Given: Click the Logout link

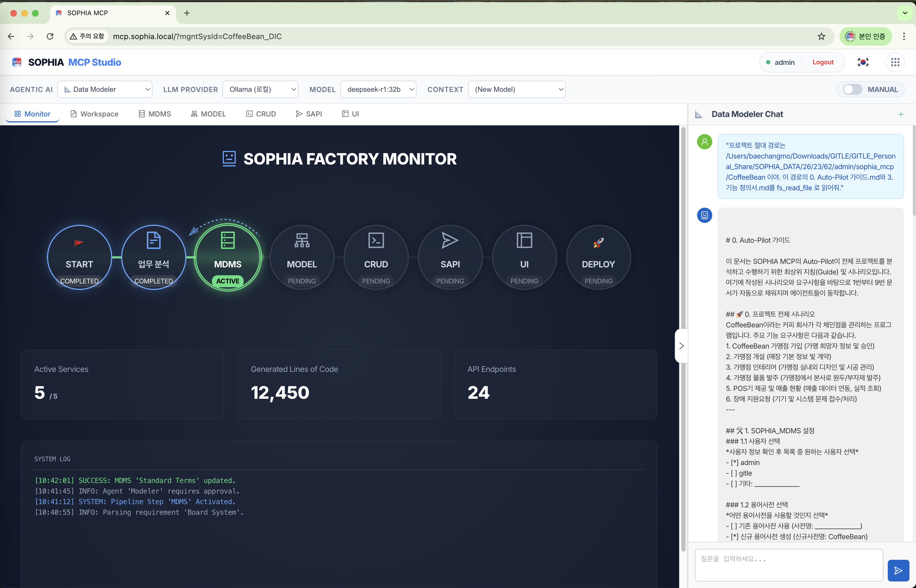Looking at the screenshot, I should [x=823, y=62].
